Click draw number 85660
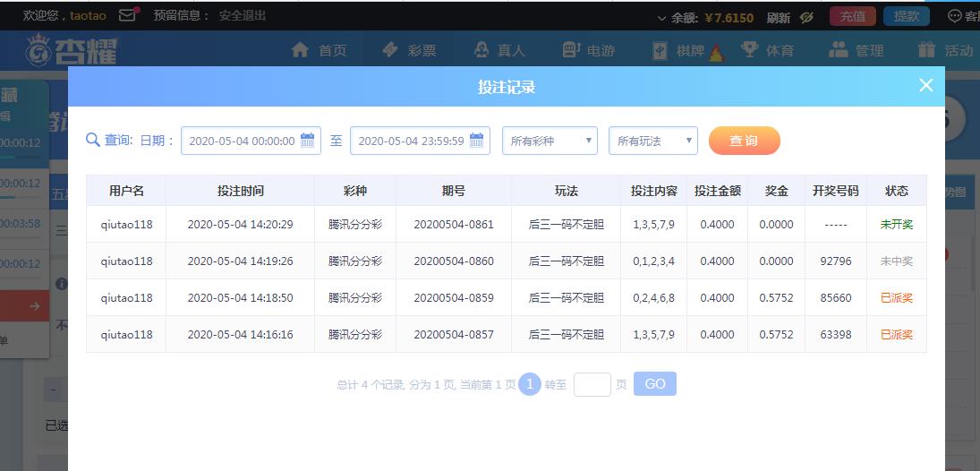Viewport: 980px width, 471px height. coord(836,298)
